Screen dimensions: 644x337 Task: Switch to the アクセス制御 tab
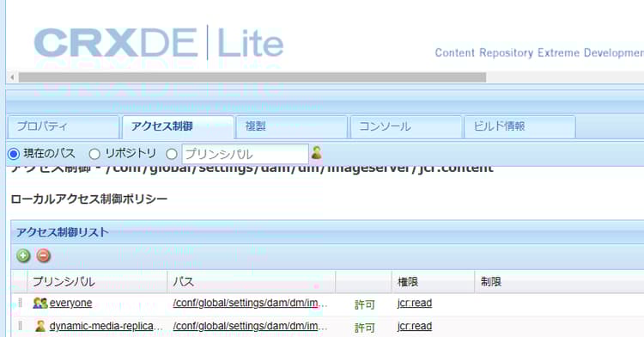pos(178,126)
